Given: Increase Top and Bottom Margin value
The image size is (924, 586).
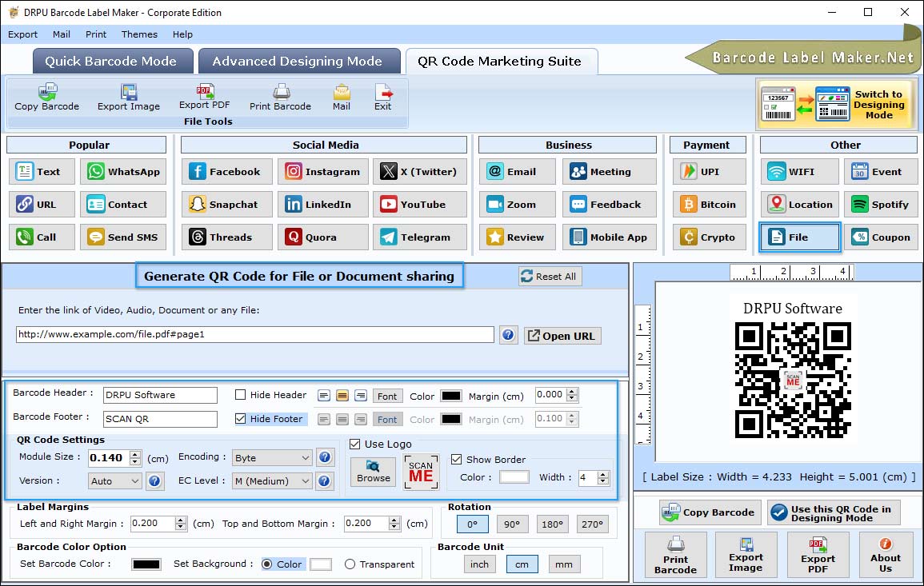Looking at the screenshot, I should pyautogui.click(x=394, y=520).
